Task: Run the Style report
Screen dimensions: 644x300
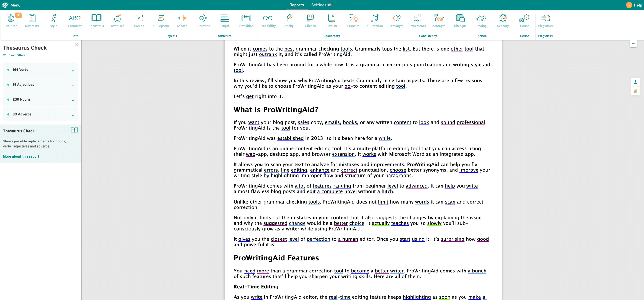Action: pyautogui.click(x=53, y=20)
